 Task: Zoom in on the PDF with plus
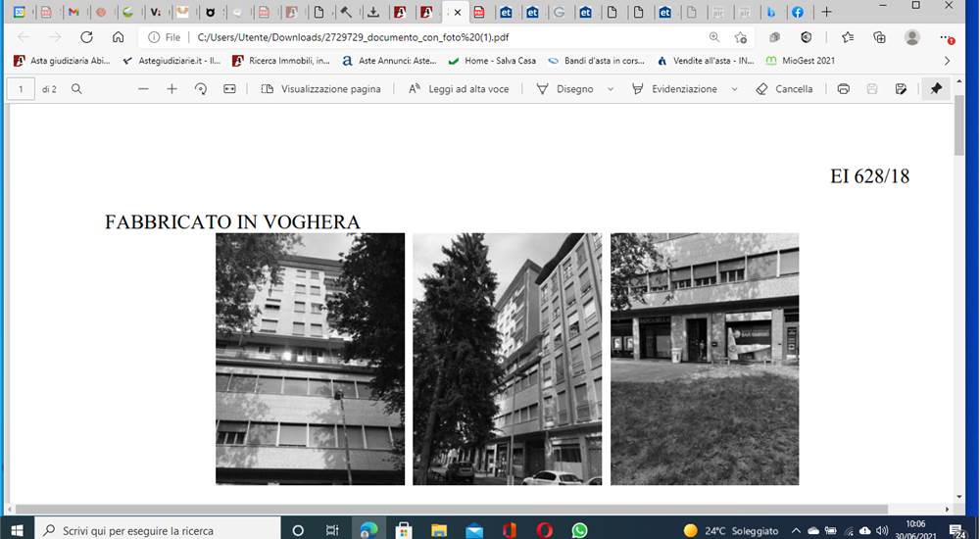171,89
